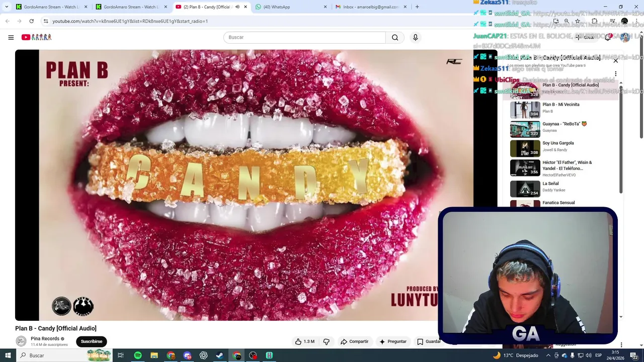Open File Explorer from taskbar
The image size is (644, 362).
tap(154, 355)
